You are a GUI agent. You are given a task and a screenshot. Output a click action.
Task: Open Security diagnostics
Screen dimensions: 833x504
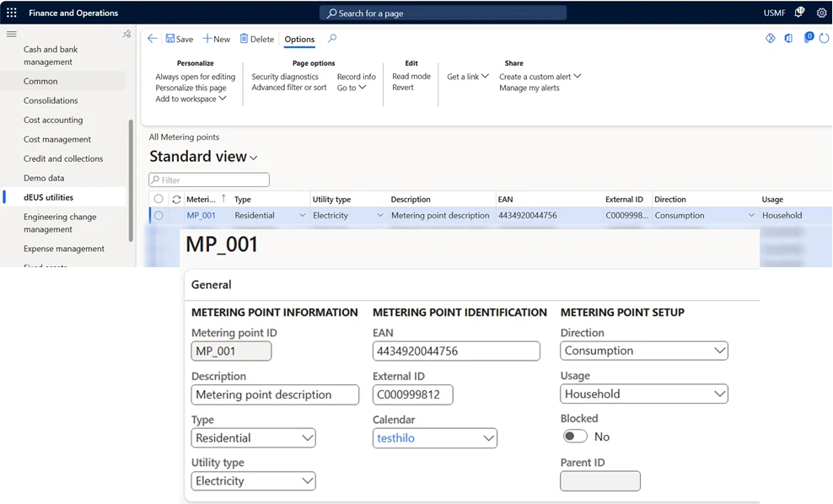[285, 77]
